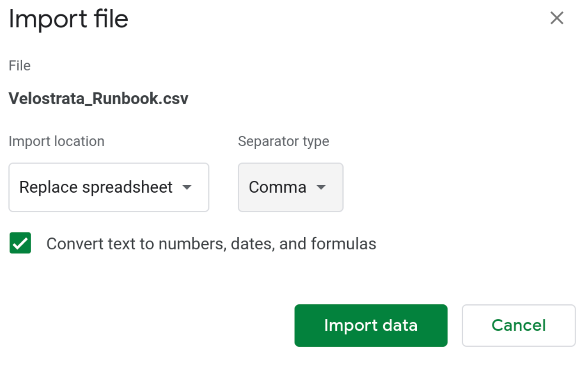Image resolution: width=588 pixels, height=365 pixels.
Task: Confirm import with the green Import data button
Action: pyautogui.click(x=371, y=325)
